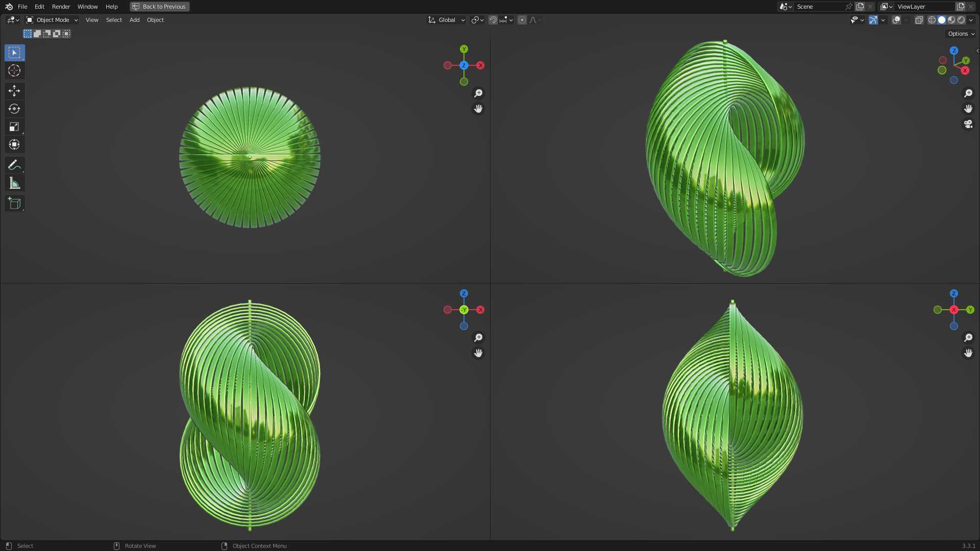Screen dimensions: 980x551
Task: Toggle the camera view icon
Action: click(968, 124)
